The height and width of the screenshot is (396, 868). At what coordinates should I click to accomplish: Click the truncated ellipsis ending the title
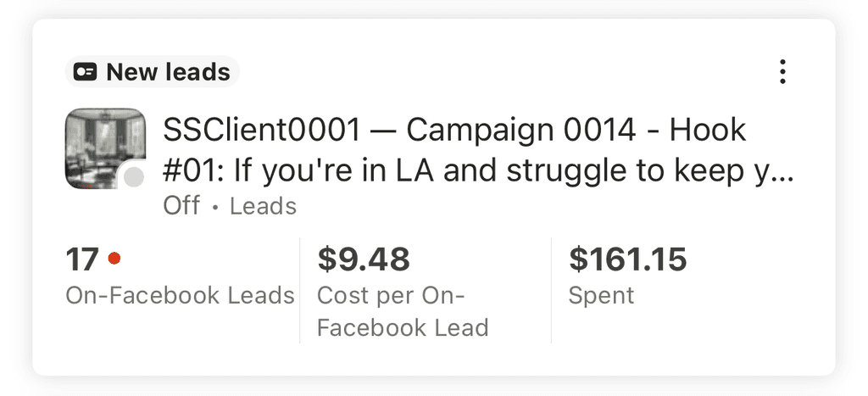click(x=785, y=174)
